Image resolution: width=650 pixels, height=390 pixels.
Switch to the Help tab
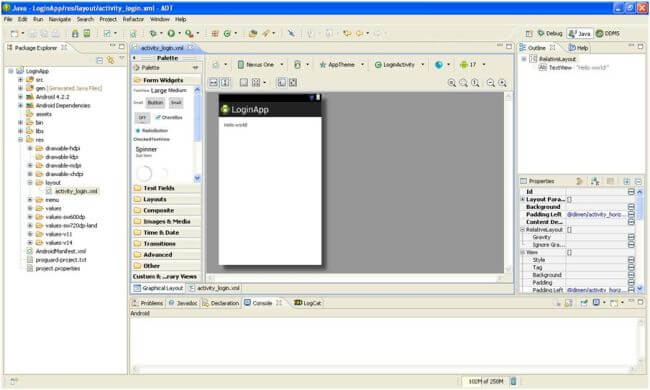(578, 48)
